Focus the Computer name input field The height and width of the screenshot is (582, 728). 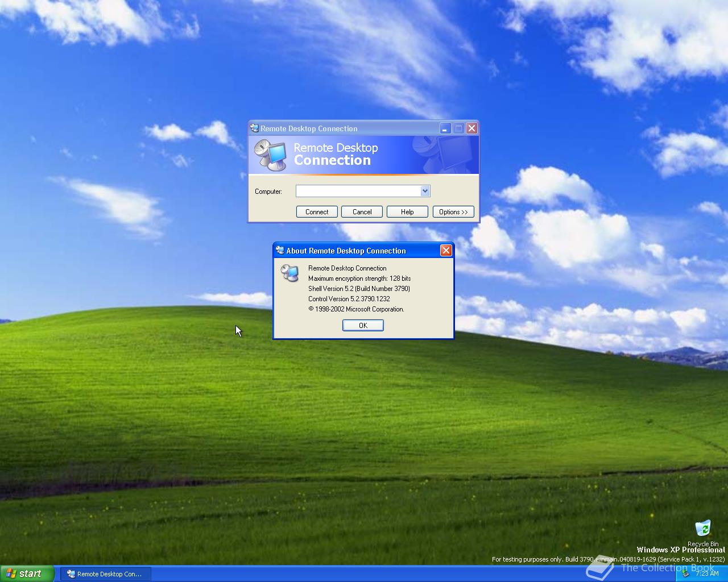coord(358,191)
